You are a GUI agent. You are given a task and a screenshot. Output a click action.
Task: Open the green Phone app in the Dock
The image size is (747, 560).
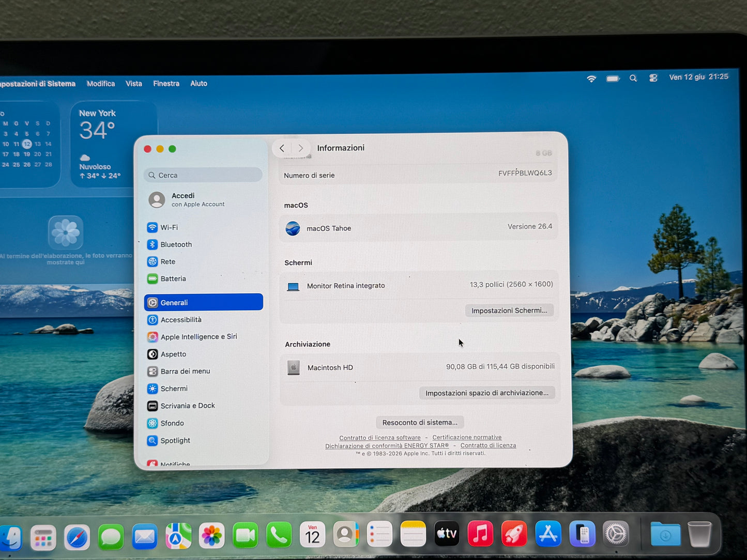pyautogui.click(x=279, y=535)
